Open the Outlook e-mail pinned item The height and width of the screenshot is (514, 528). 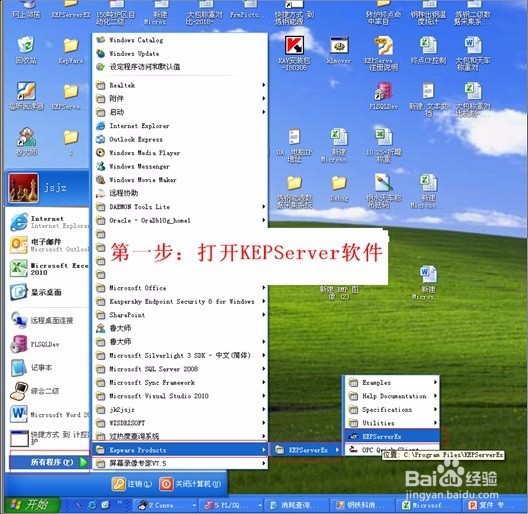click(48, 245)
